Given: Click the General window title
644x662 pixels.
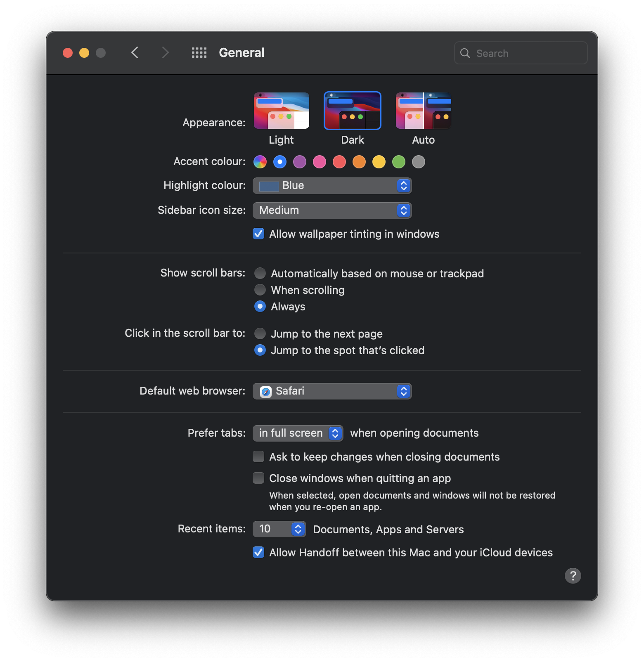Looking at the screenshot, I should [x=241, y=53].
